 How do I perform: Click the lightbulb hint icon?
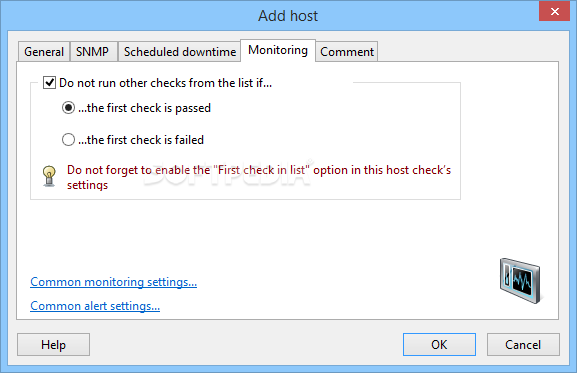click(49, 176)
